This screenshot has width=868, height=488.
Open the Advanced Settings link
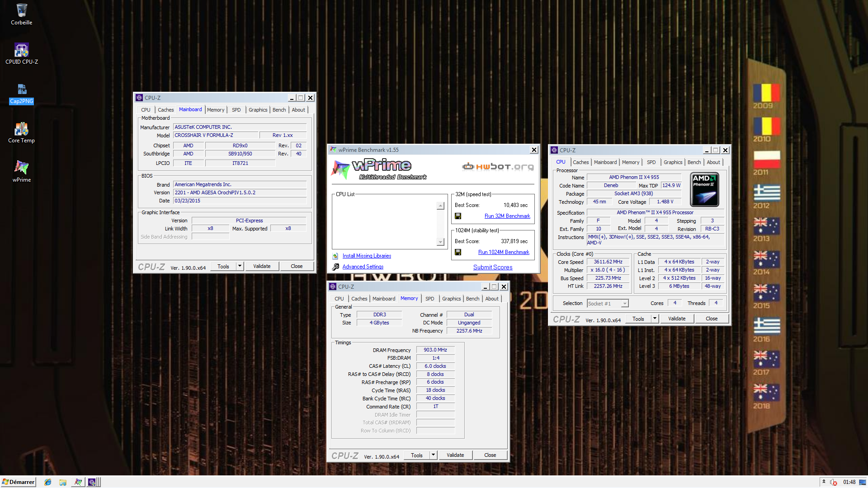tap(363, 267)
